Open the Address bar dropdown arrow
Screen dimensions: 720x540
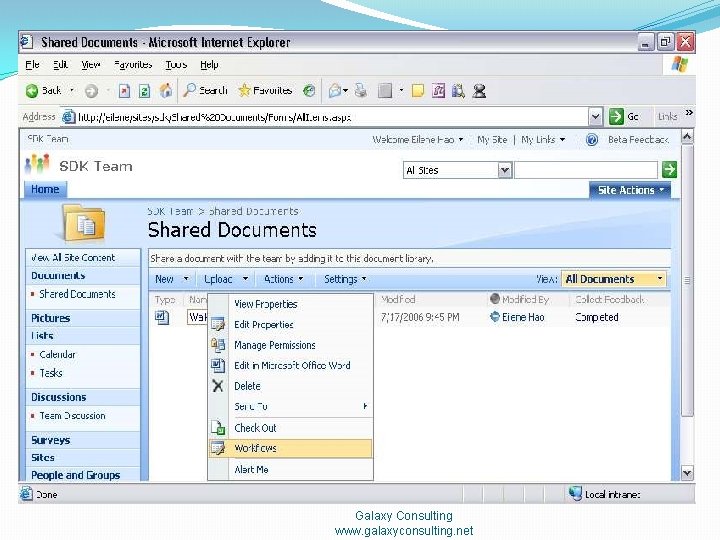click(x=595, y=117)
